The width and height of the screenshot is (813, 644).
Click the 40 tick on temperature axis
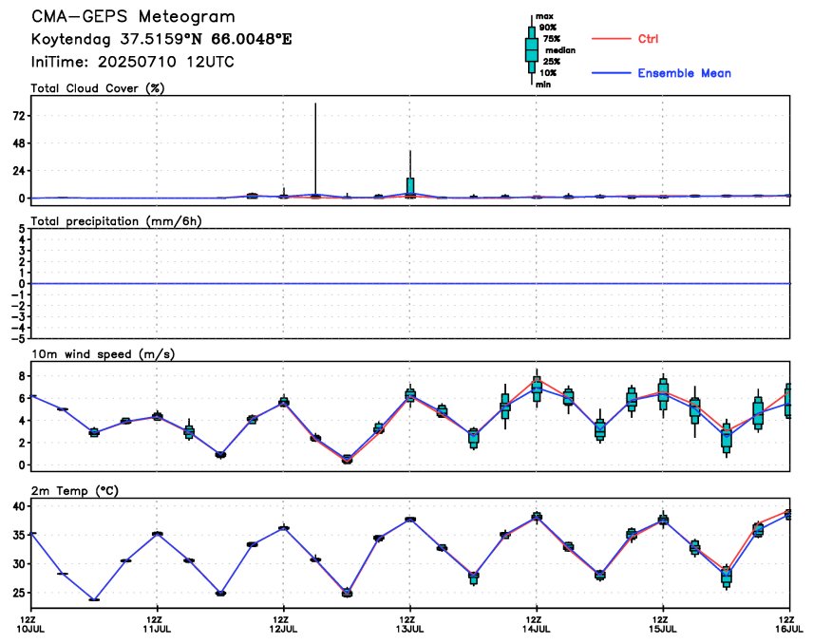tap(19, 506)
